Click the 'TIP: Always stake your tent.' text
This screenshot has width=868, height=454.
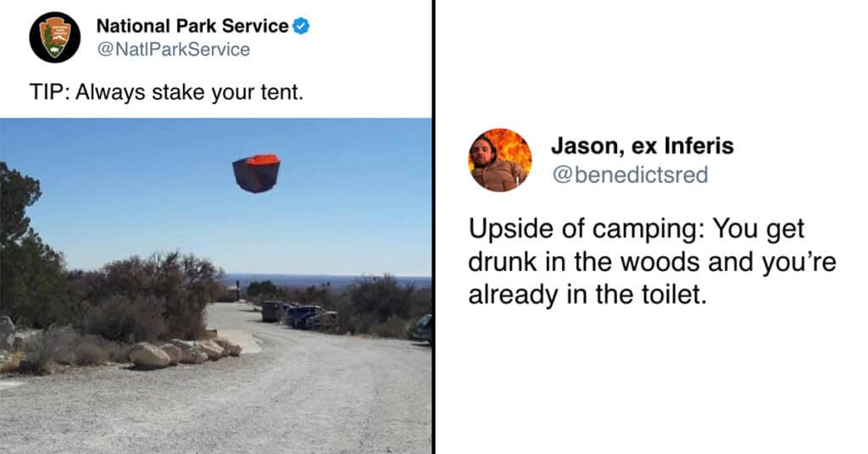pyautogui.click(x=167, y=92)
